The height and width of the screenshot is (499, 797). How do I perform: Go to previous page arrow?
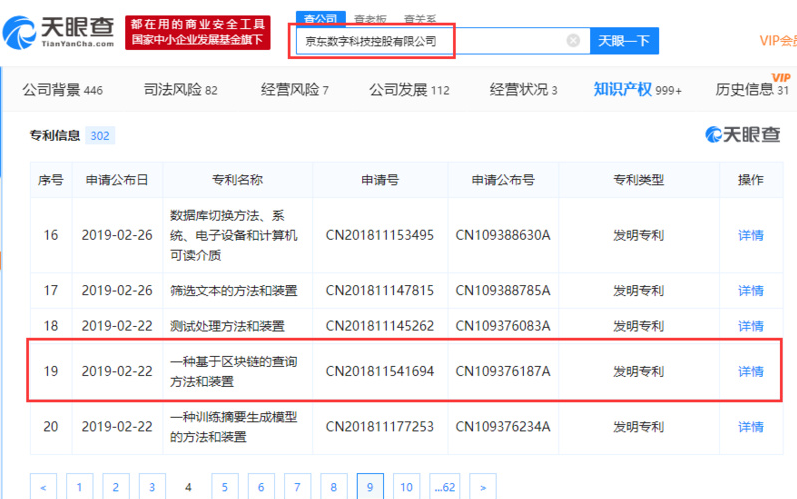(43, 487)
